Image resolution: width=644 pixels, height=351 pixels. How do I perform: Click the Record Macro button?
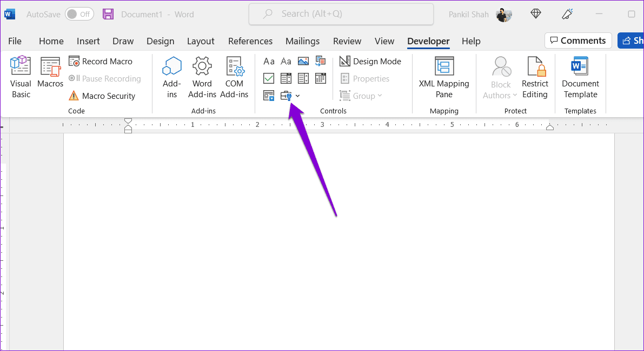pyautogui.click(x=101, y=62)
